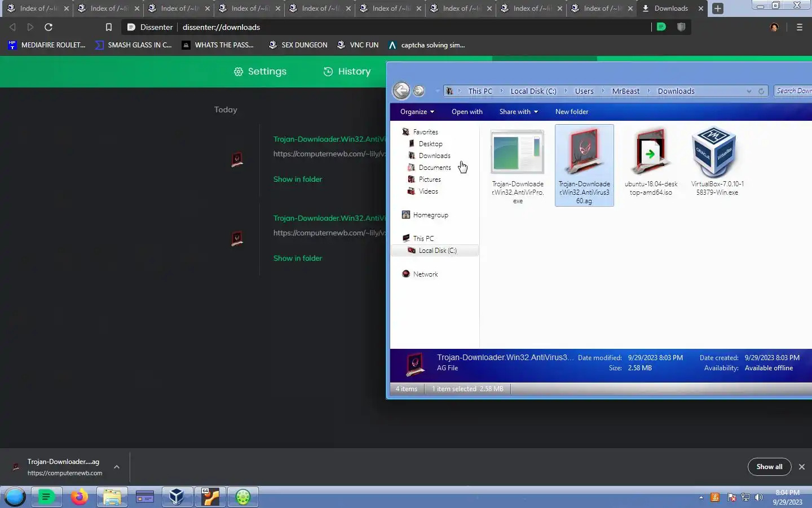Expand the arrow after MrBeast in breadcrumb
Screen dimensions: 812x508
648,91
